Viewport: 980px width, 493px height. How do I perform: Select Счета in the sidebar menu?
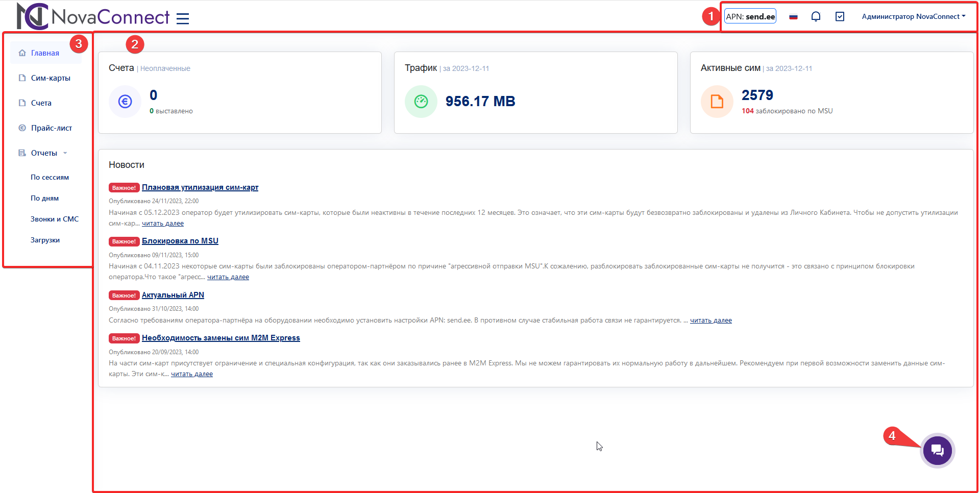coord(41,103)
